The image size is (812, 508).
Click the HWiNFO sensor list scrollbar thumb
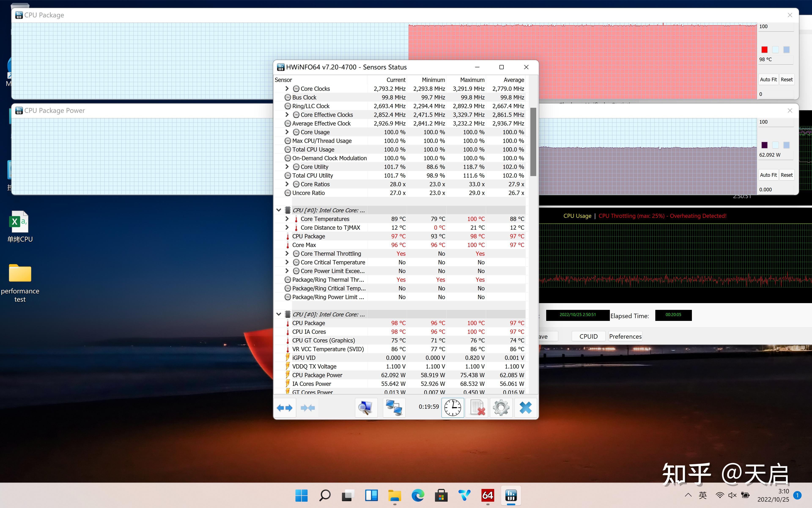click(x=533, y=142)
